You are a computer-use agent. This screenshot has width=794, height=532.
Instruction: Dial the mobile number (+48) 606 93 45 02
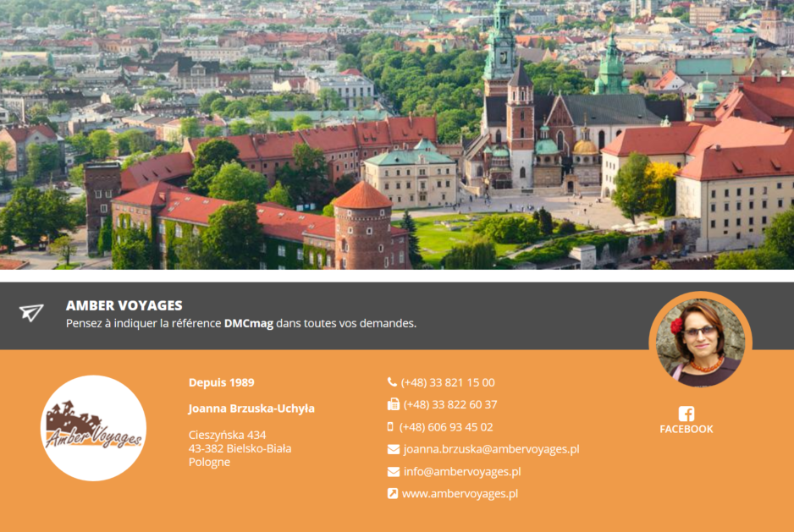(x=446, y=427)
